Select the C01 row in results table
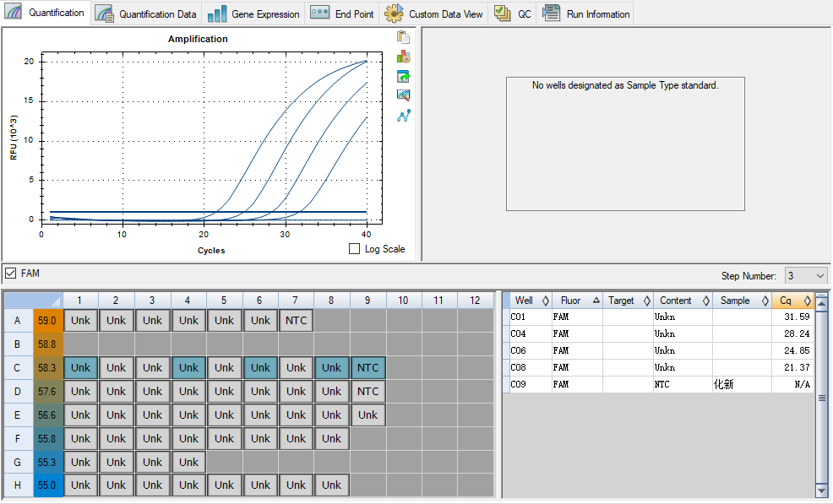 click(658, 317)
